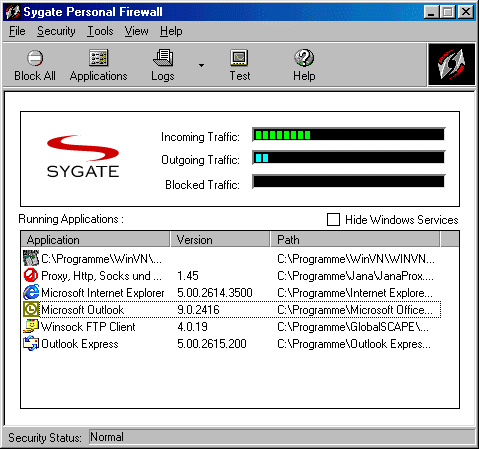Image resolution: width=479 pixels, height=449 pixels.
Task: Click the title bar Sygate app icon
Action: (13, 12)
